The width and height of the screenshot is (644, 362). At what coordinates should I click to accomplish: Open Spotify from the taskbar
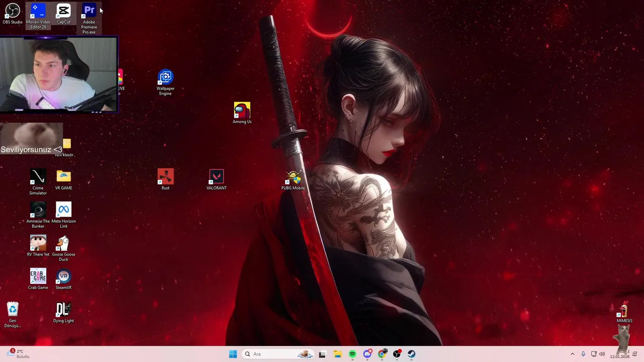[352, 354]
